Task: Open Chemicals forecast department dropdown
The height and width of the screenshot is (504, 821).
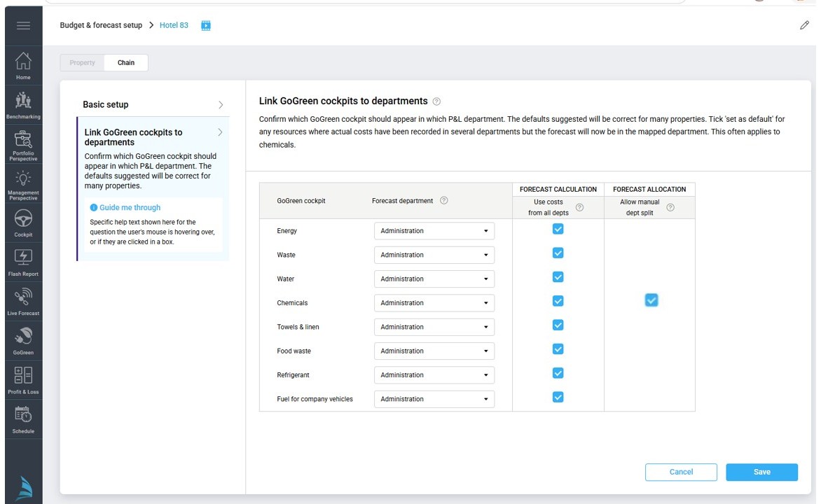Action: [434, 303]
